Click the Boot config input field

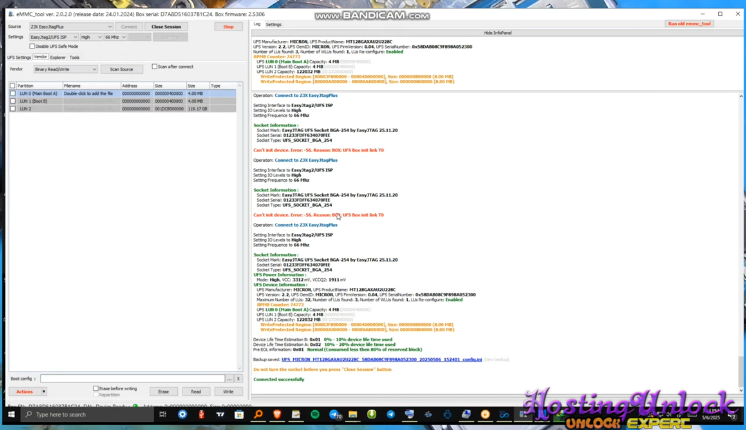[x=132, y=379]
